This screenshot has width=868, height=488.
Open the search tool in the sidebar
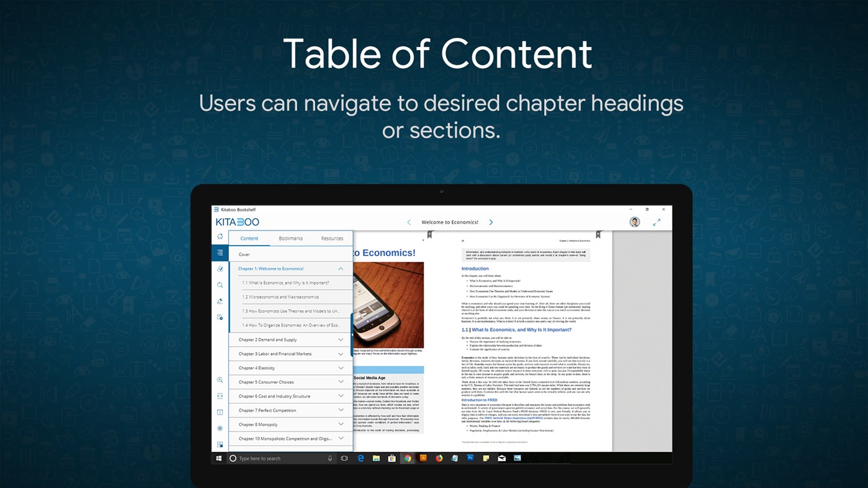(x=220, y=285)
